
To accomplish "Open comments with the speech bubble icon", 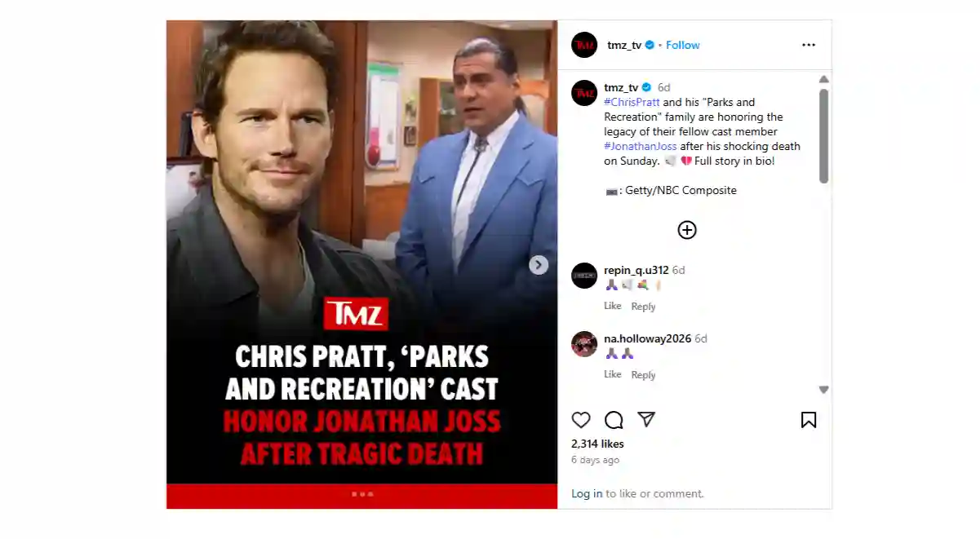I will click(x=614, y=420).
